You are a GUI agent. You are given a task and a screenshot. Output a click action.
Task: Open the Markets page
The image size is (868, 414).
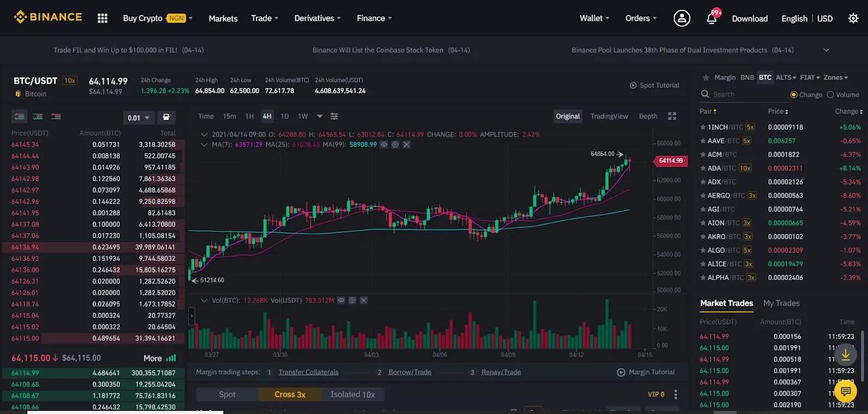pos(223,18)
